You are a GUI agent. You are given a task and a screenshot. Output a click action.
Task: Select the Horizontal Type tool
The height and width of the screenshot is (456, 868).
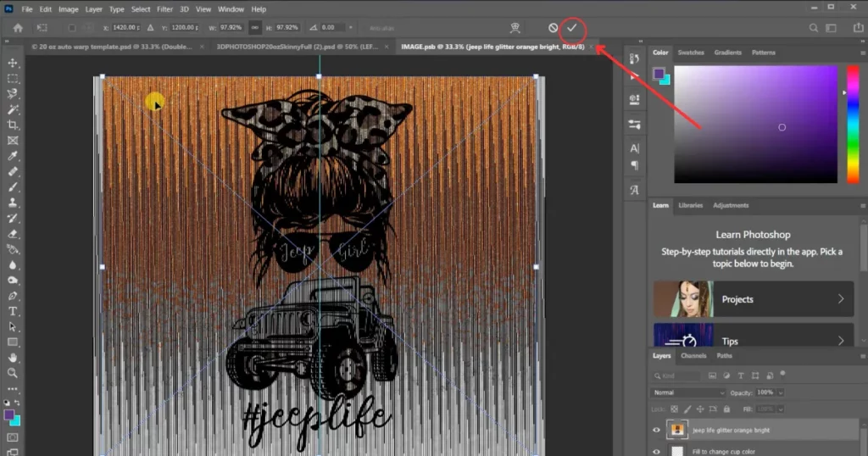[x=13, y=311]
